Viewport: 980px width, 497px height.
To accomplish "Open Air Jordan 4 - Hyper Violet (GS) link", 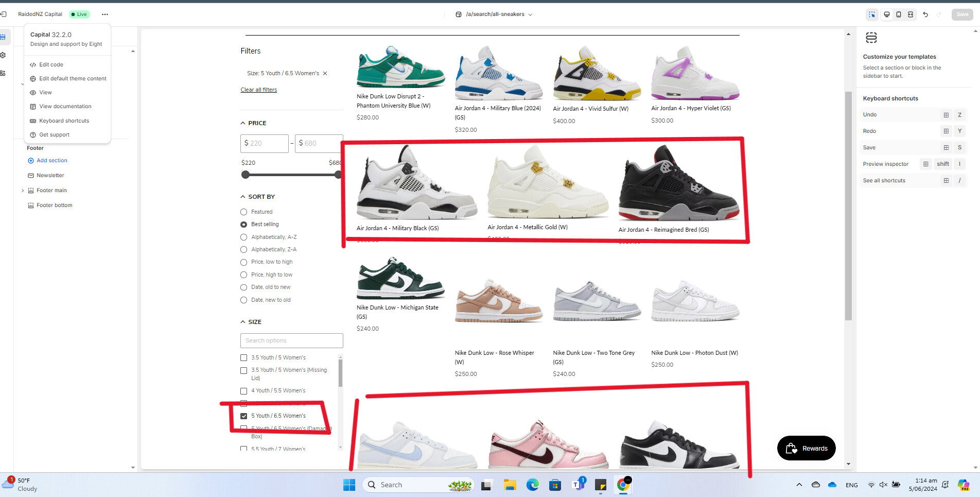I will (691, 109).
